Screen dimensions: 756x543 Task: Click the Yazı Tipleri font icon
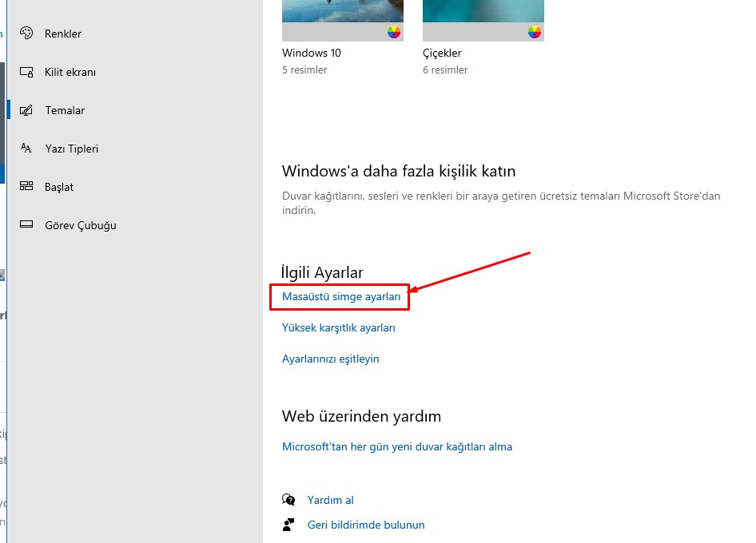click(x=26, y=148)
